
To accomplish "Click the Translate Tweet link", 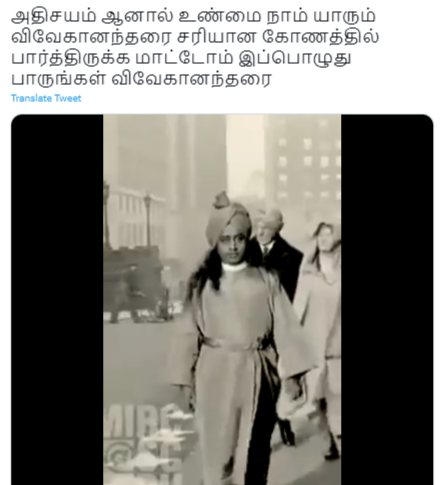I will click(46, 98).
